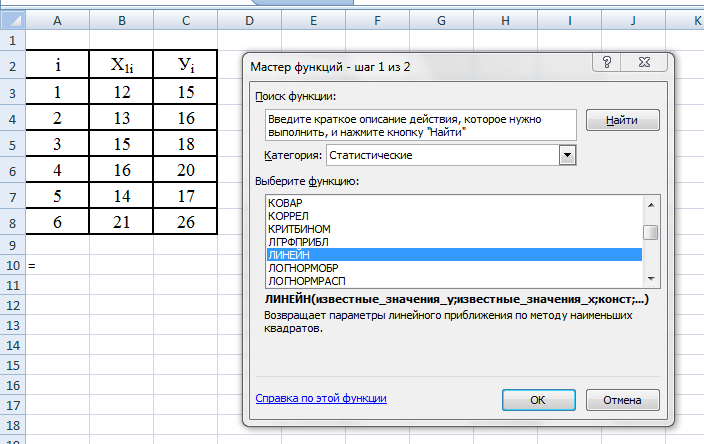This screenshot has width=704, height=444.
Task: Click cell A10 containing the equals sign
Action: pos(57,265)
